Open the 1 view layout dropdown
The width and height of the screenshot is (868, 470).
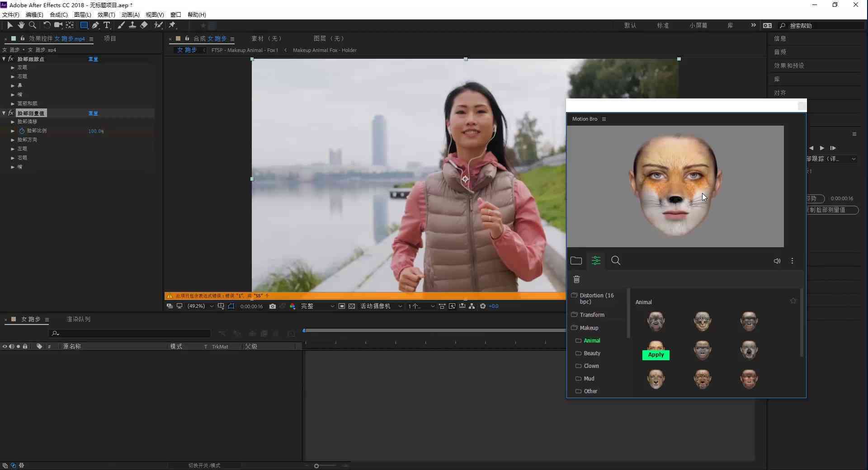[421, 306]
